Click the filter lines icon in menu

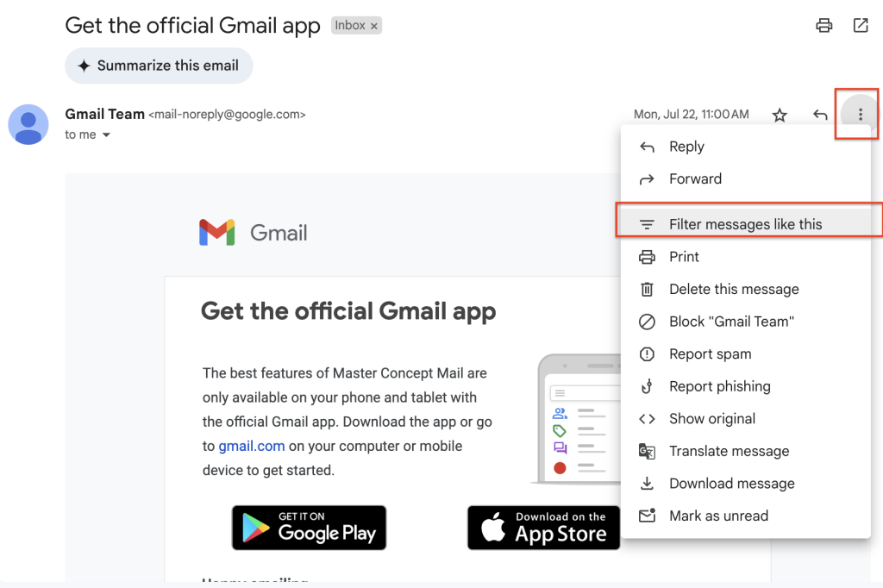click(647, 225)
